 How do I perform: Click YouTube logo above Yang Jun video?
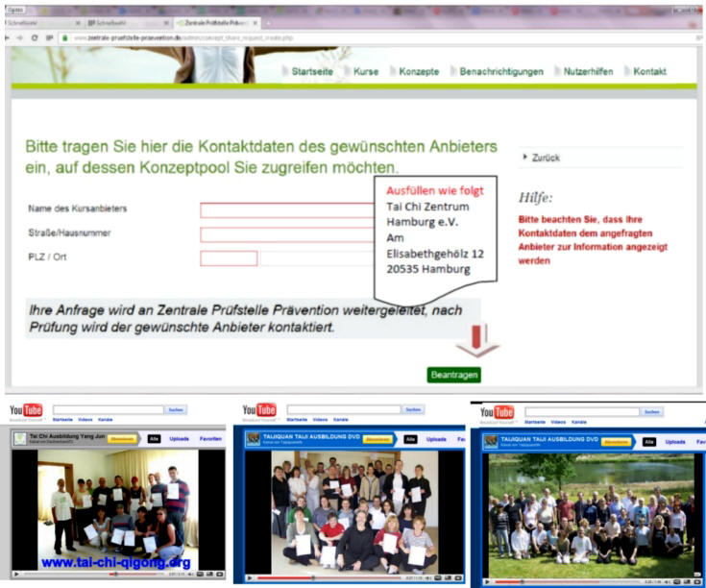click(26, 410)
